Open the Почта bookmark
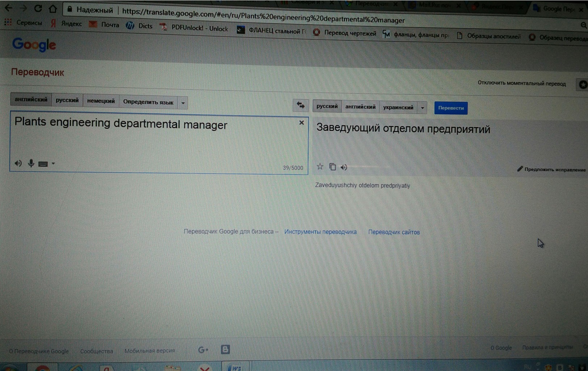This screenshot has width=588, height=371. [104, 24]
